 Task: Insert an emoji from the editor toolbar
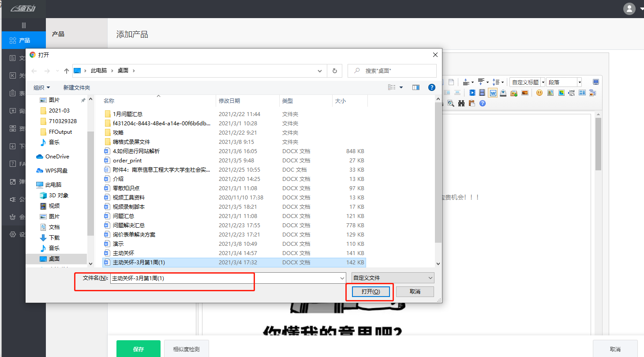(x=539, y=93)
